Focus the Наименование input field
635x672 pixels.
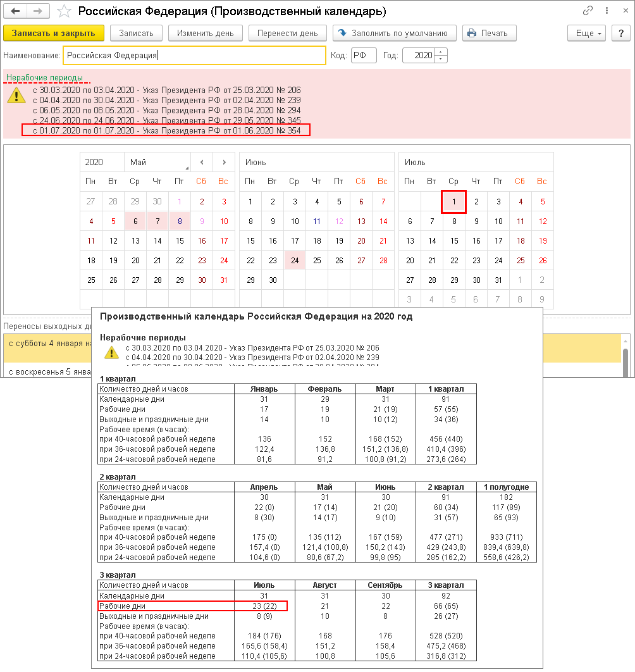coord(194,55)
